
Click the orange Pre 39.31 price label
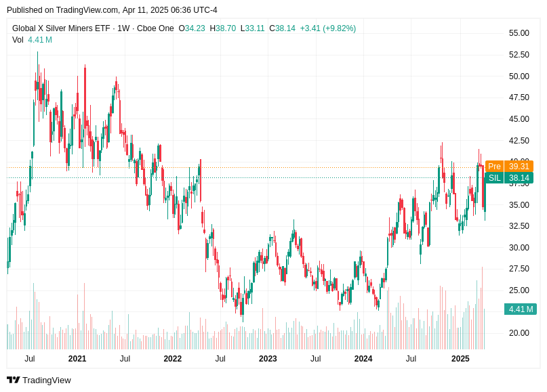pyautogui.click(x=509, y=166)
